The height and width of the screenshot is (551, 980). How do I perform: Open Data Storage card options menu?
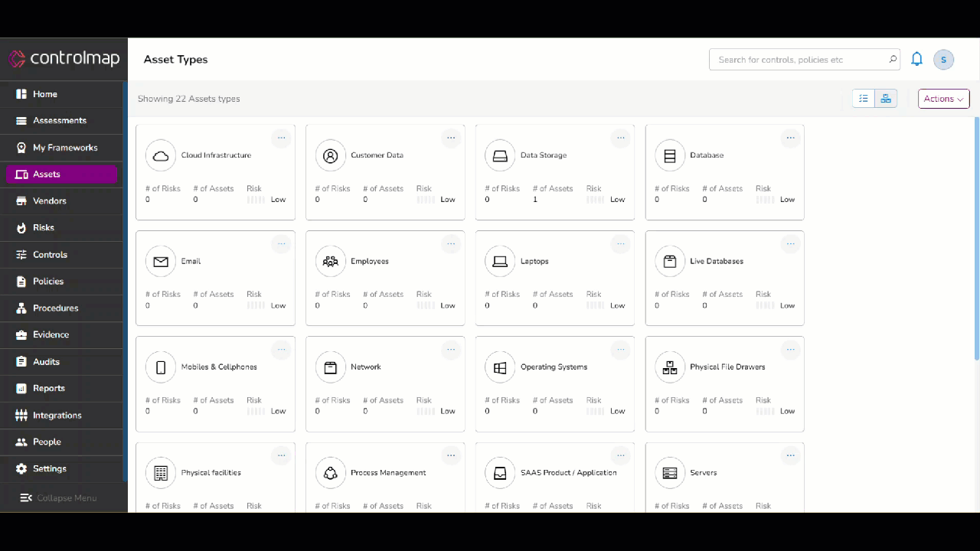621,138
